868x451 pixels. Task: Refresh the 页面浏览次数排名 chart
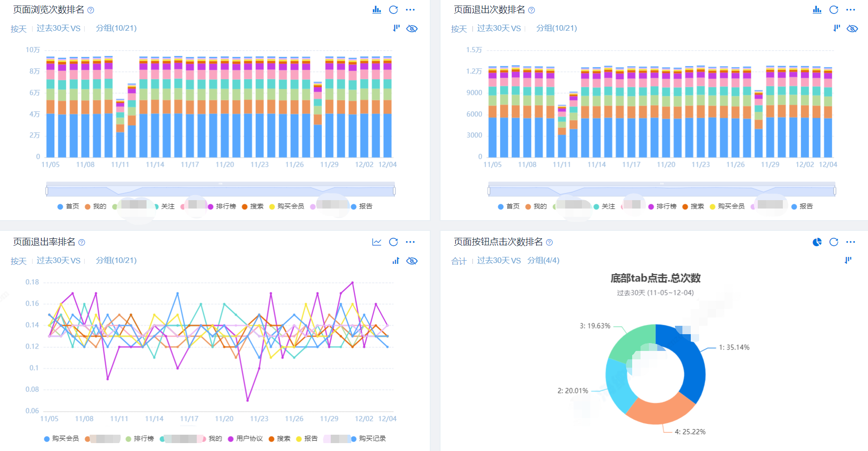tap(394, 10)
